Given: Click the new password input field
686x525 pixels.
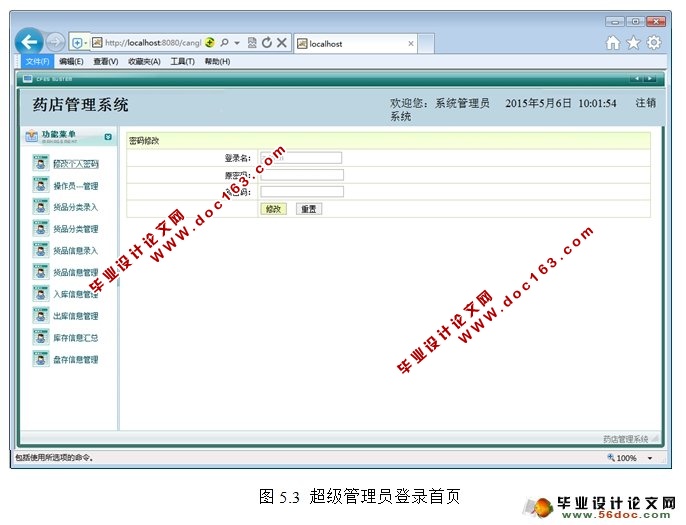Looking at the screenshot, I should pos(302,192).
